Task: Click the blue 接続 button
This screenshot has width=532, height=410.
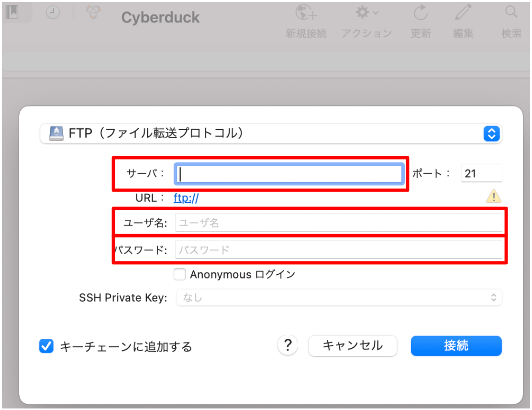Action: click(x=456, y=345)
